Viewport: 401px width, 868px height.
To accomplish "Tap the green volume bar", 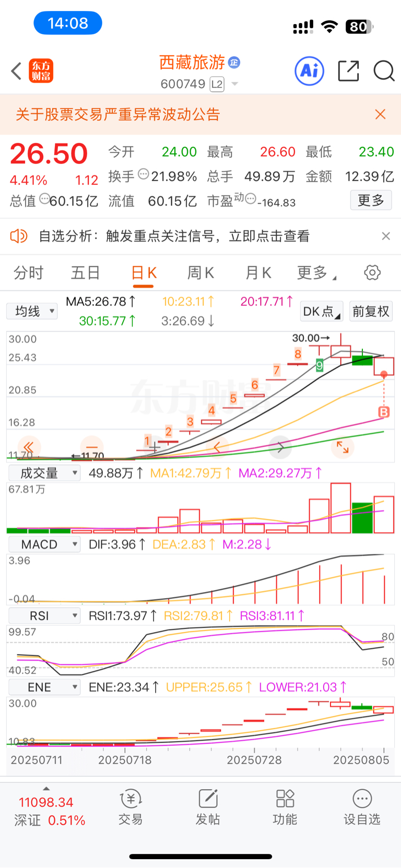I will click(x=362, y=518).
